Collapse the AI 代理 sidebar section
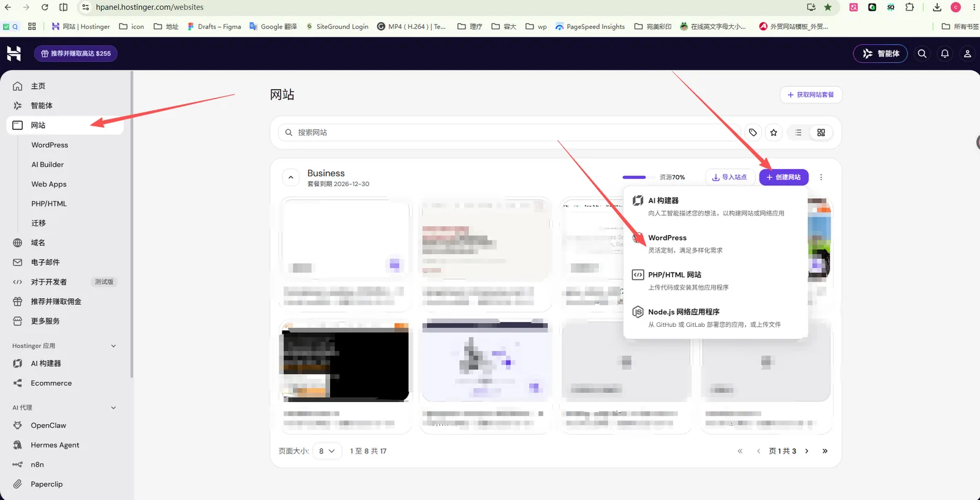Screen dimensions: 980x500 pos(113,408)
